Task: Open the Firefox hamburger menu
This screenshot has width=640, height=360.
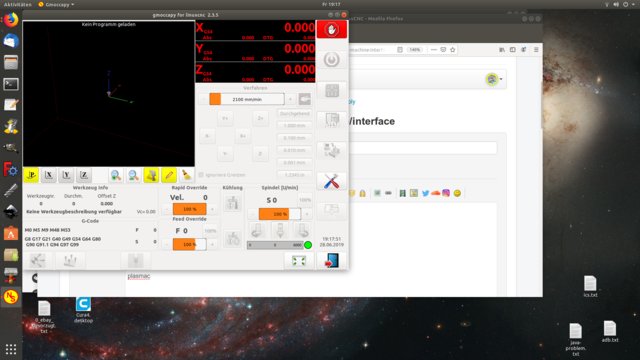Action: click(x=536, y=50)
